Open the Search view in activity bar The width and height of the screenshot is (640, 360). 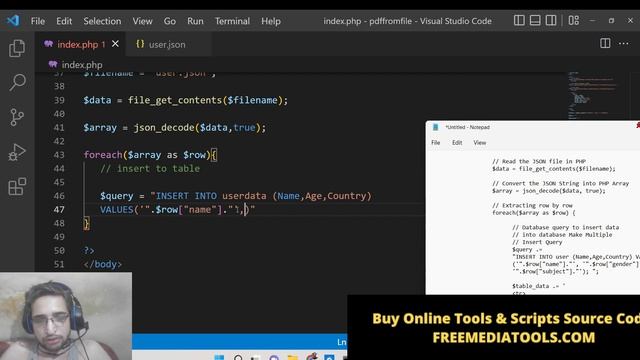17,82
